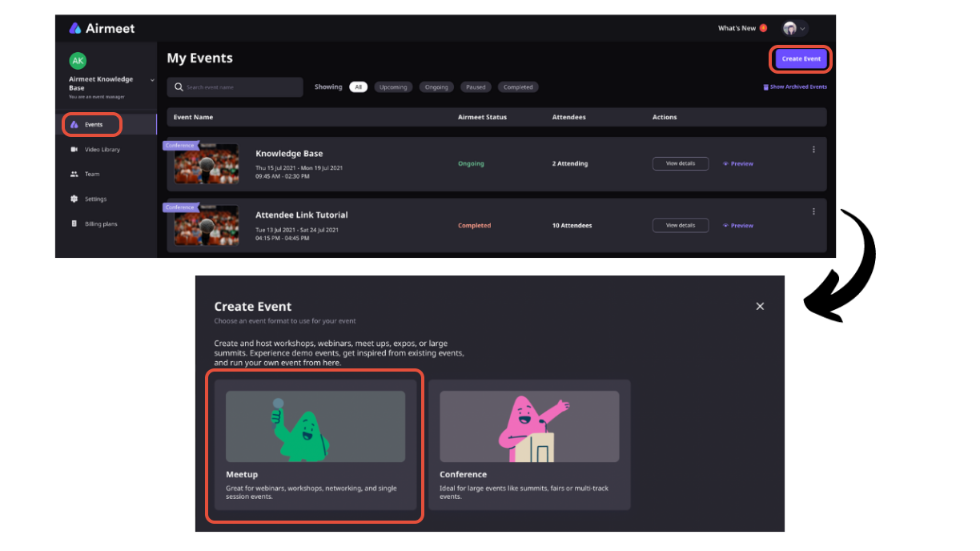The height and width of the screenshot is (551, 980).
Task: Click the search magnifier icon
Action: (x=179, y=86)
